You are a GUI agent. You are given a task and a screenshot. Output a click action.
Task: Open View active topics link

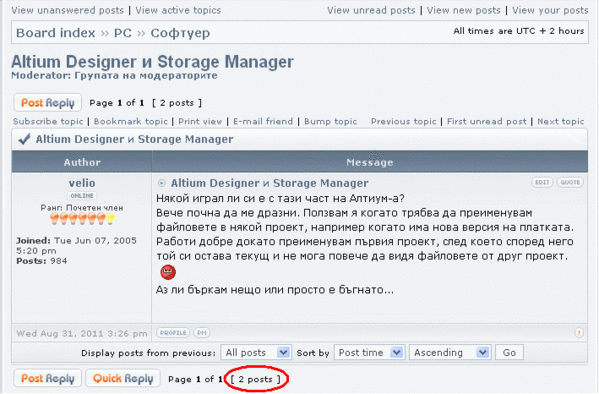pos(178,10)
